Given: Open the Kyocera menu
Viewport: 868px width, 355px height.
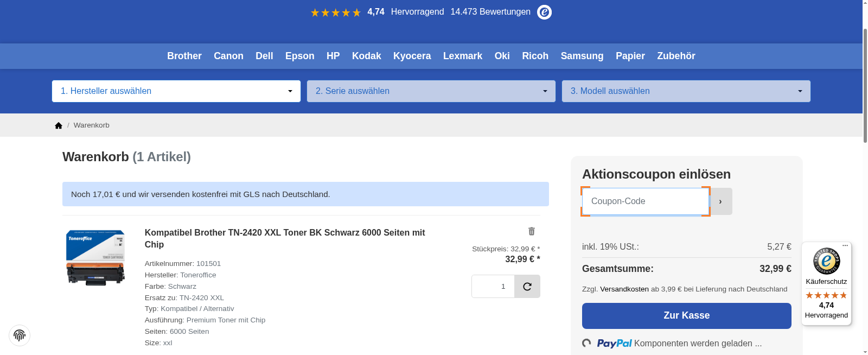Looking at the screenshot, I should click(x=412, y=56).
